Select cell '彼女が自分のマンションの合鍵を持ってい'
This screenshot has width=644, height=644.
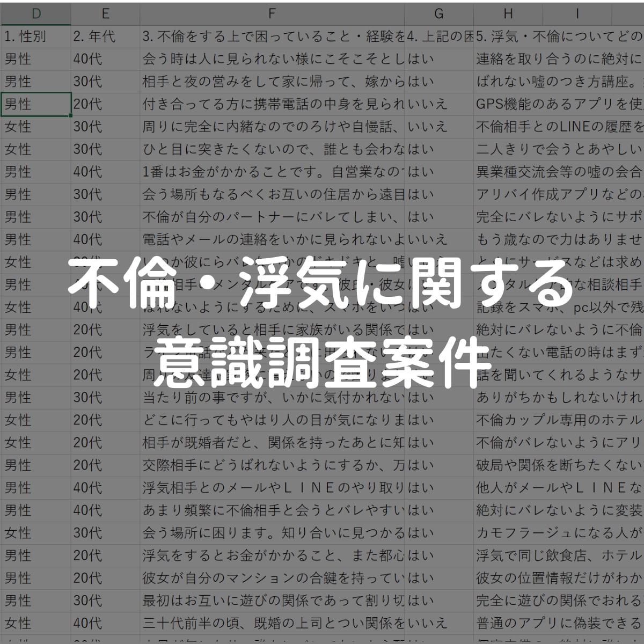pyautogui.click(x=272, y=577)
